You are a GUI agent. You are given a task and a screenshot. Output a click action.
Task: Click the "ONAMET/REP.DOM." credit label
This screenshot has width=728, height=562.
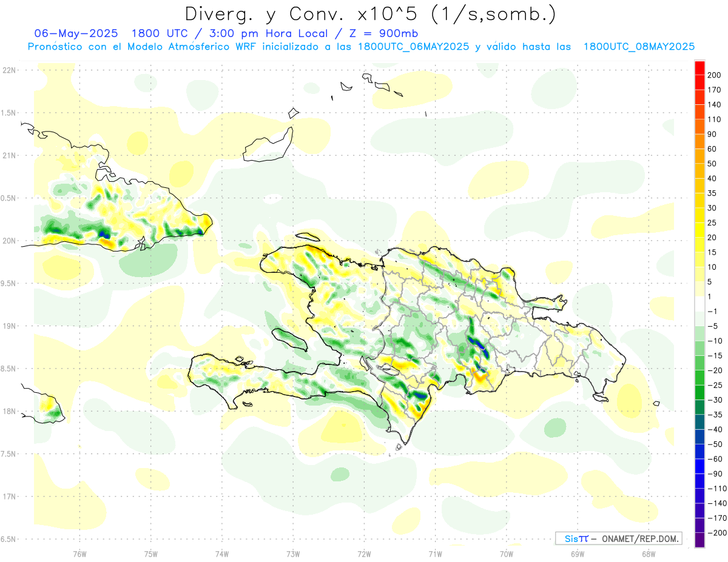coord(641,538)
